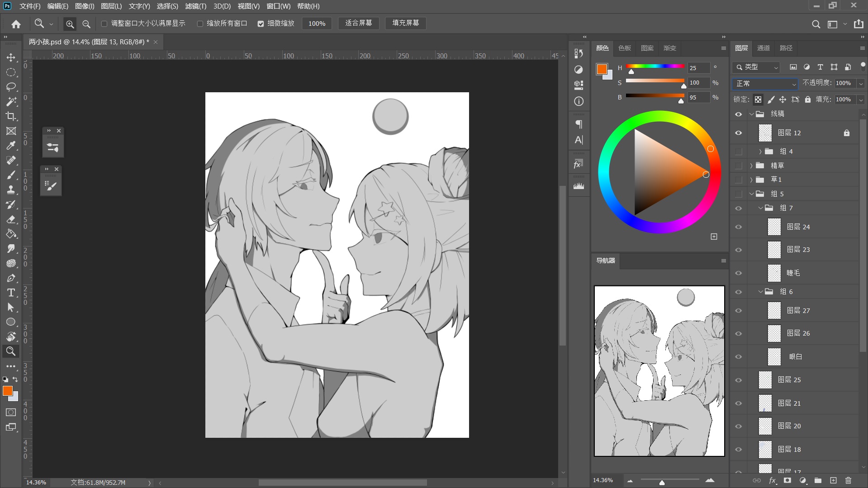Select the Lasso tool
868x488 pixels.
click(x=11, y=87)
